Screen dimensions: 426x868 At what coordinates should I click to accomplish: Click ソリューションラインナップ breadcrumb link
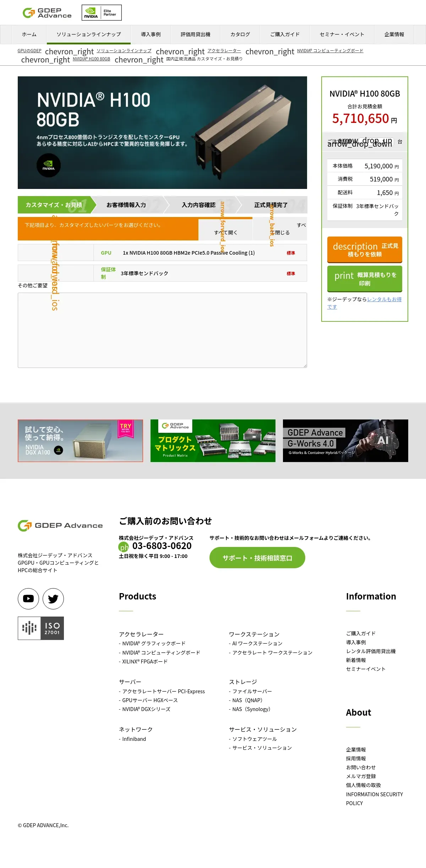point(124,50)
